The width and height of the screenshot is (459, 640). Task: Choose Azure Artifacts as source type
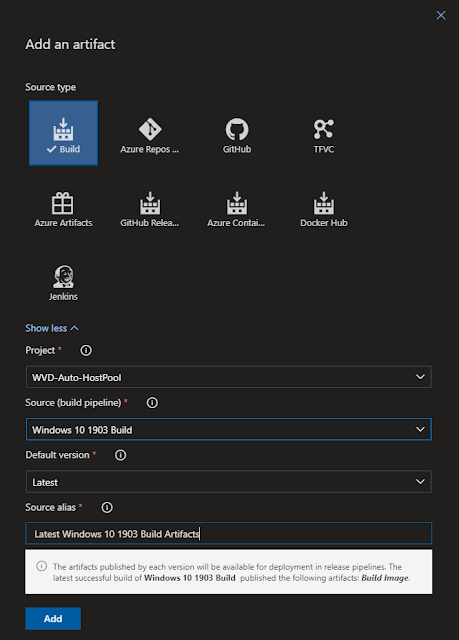[x=63, y=209]
